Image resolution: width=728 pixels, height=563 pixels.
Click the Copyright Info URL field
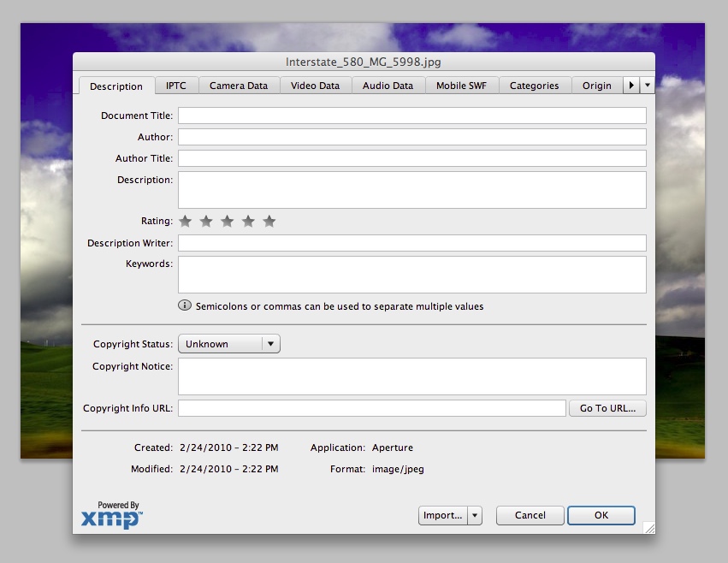pos(371,408)
